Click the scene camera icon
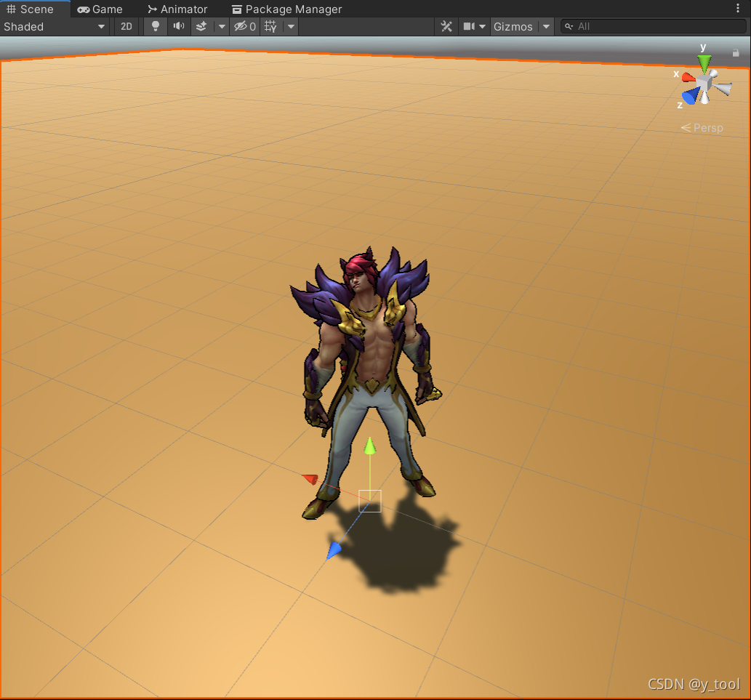Viewport: 751px width, 700px height. click(468, 27)
